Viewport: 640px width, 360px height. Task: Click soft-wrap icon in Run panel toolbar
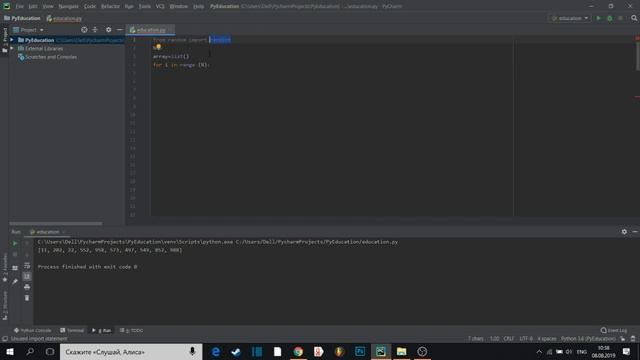pos(27,266)
